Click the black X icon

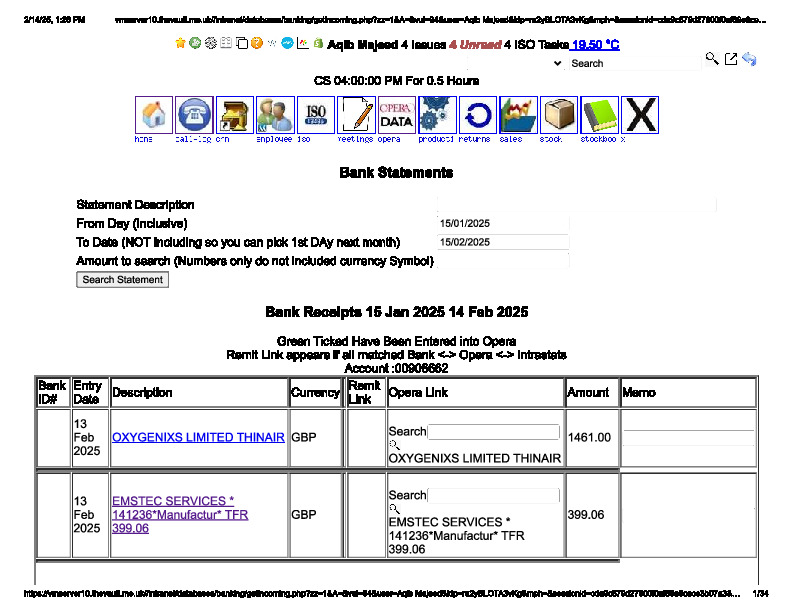(x=640, y=115)
